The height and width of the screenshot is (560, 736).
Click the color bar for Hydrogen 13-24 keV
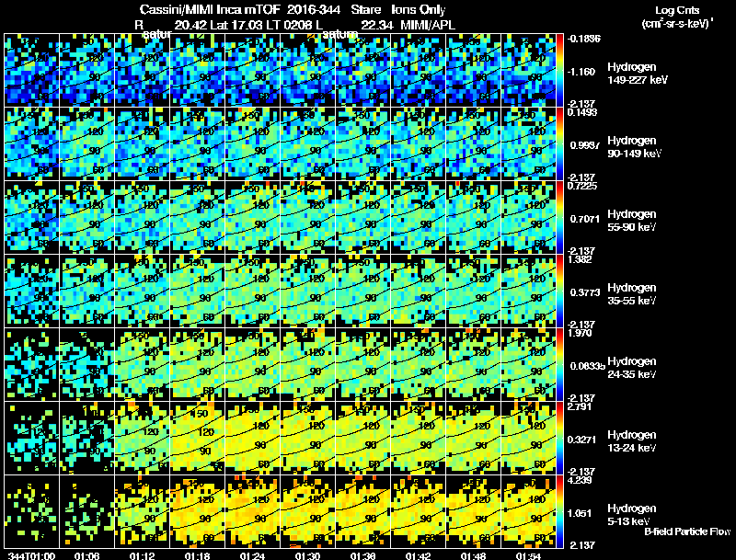pos(559,438)
